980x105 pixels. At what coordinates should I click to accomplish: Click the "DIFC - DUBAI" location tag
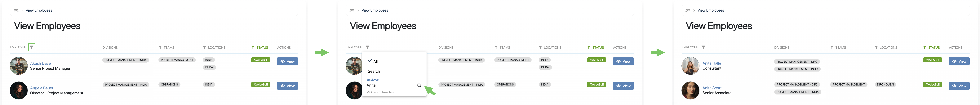885,84
